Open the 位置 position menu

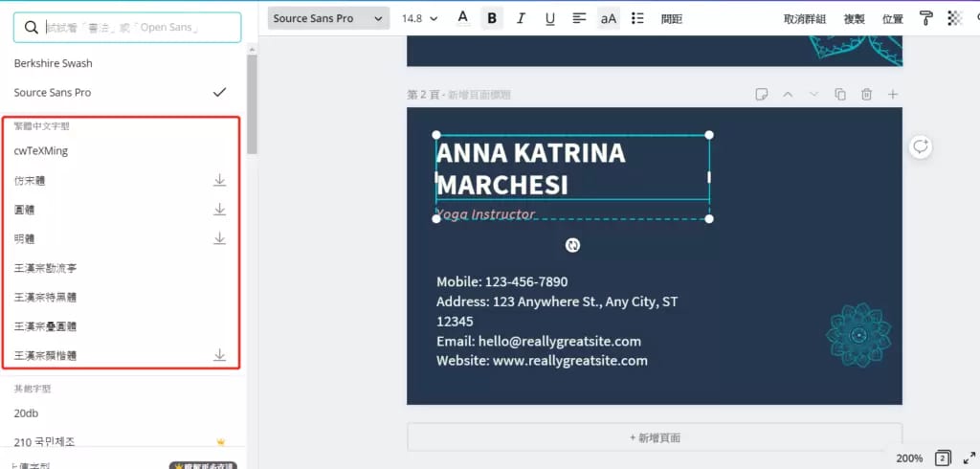pyautogui.click(x=893, y=19)
